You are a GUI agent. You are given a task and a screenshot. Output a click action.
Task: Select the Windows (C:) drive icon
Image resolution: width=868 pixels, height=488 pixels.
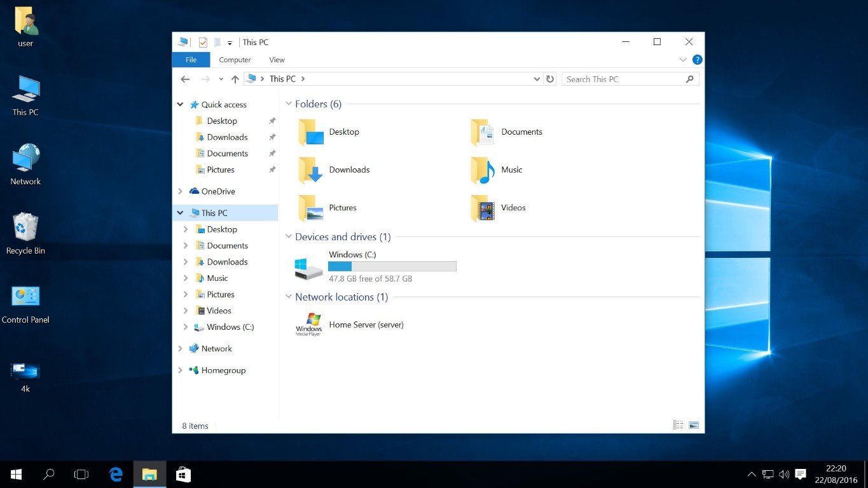[x=309, y=268]
